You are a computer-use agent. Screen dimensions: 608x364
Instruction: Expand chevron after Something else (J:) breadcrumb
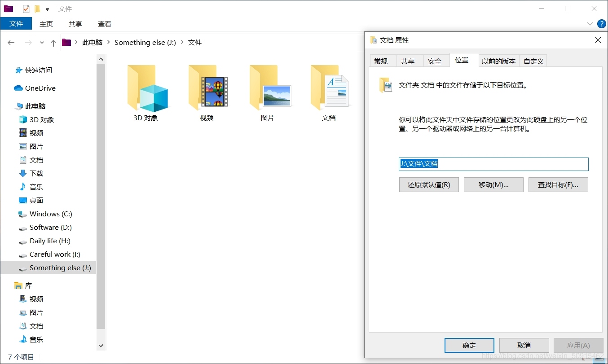click(x=182, y=43)
